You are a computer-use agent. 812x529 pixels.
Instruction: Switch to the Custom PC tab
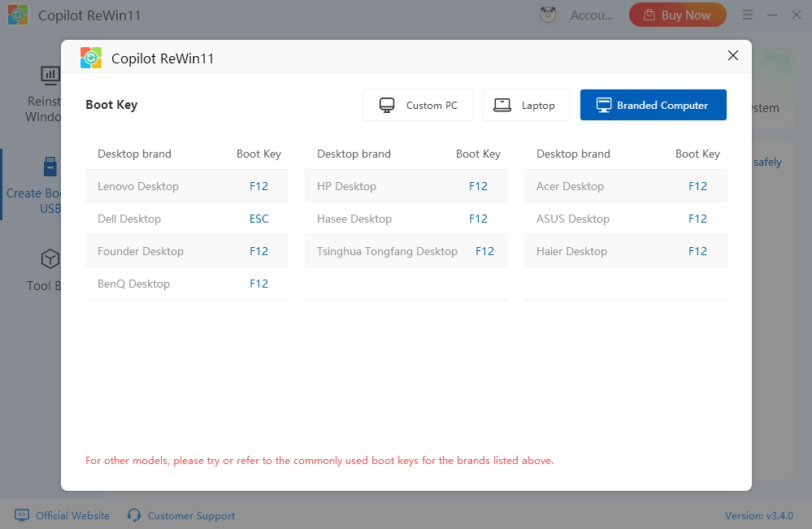point(418,105)
